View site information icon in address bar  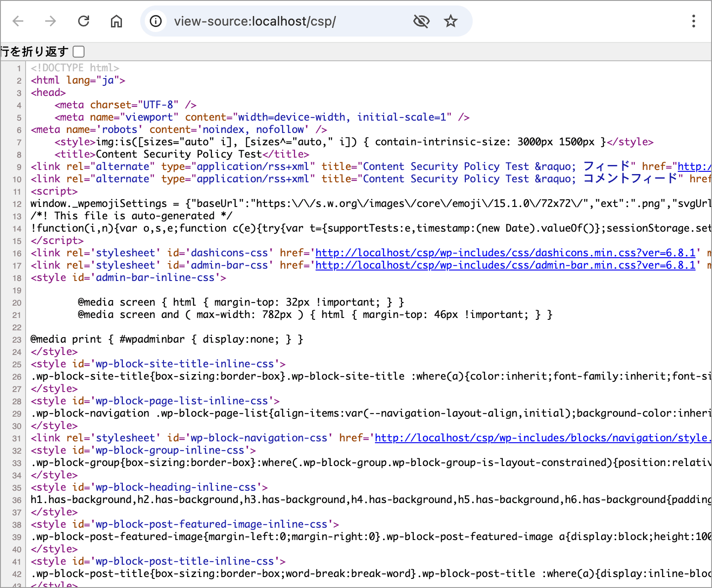156,21
